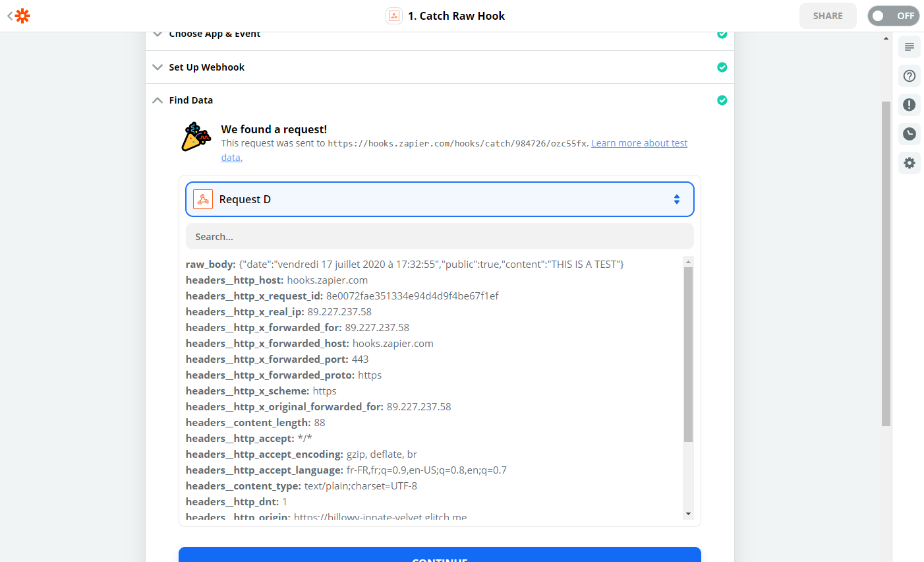The height and width of the screenshot is (562, 924).
Task: Turn the Zap OFF toggle on
Action: (893, 15)
